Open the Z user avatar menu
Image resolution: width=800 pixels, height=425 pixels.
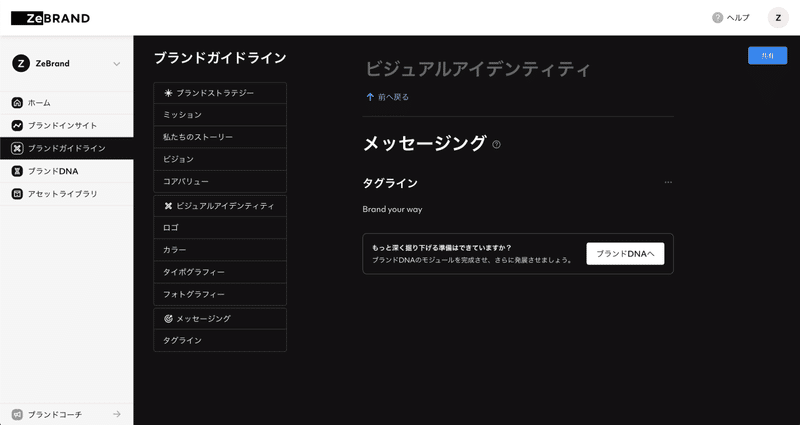click(778, 18)
